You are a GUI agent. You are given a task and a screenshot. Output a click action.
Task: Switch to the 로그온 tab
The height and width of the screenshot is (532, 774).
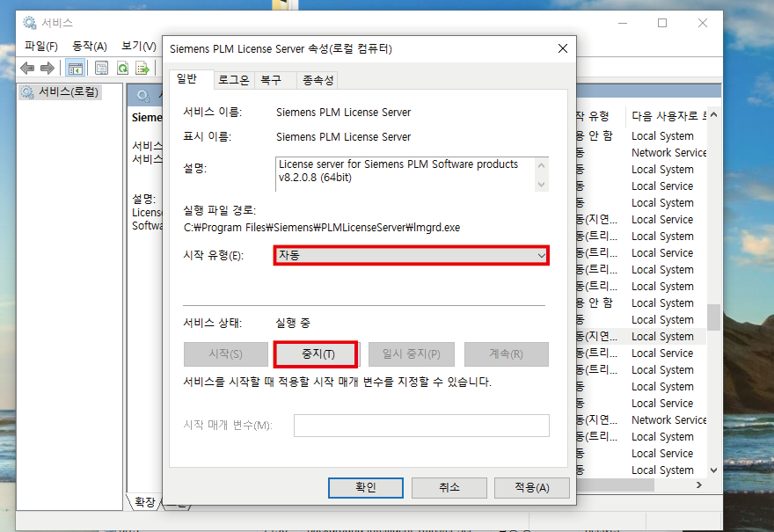click(233, 80)
